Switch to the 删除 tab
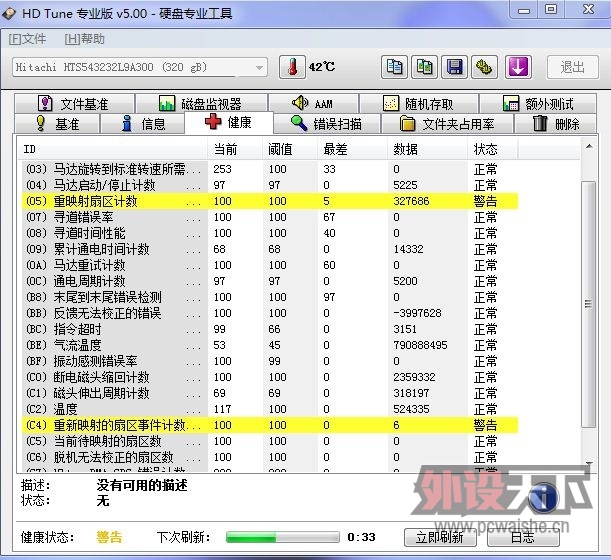Screen dimensions: 611x560 pyautogui.click(x=555, y=124)
